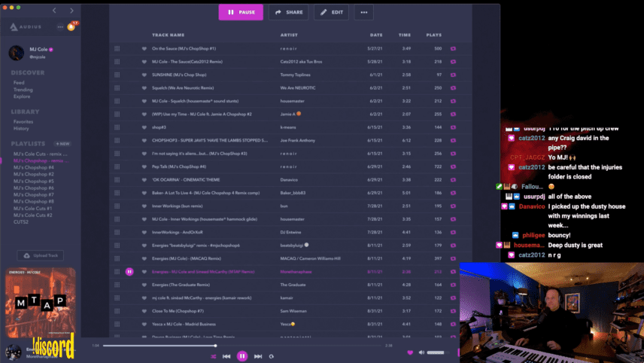
Task: Open Explore in Discover
Action: tap(22, 96)
